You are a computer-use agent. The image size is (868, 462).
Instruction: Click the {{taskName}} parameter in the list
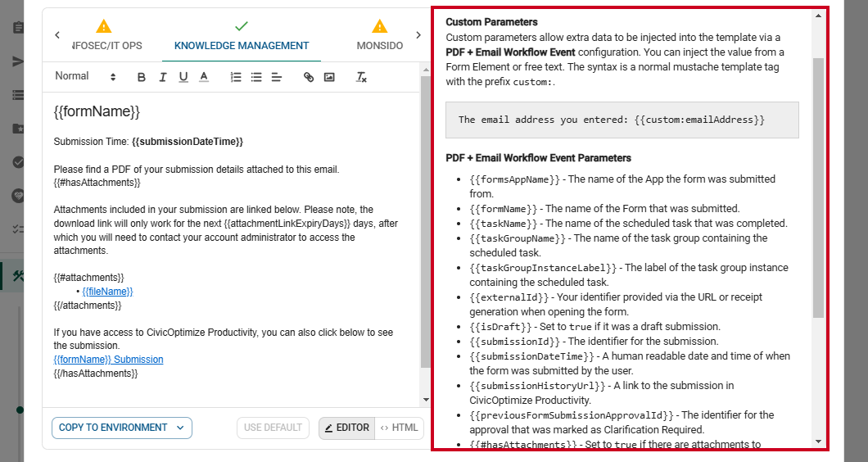click(504, 224)
